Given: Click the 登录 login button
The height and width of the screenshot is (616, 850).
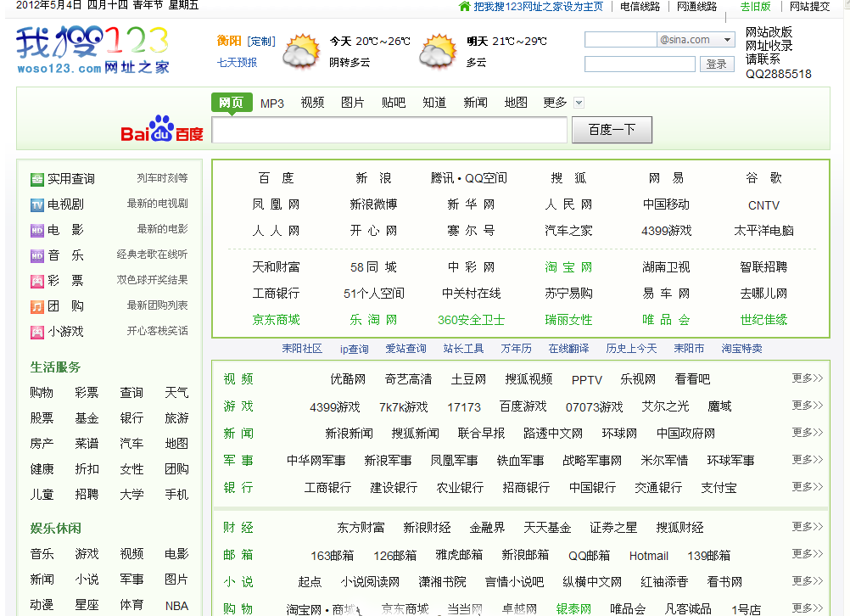Looking at the screenshot, I should (717, 64).
